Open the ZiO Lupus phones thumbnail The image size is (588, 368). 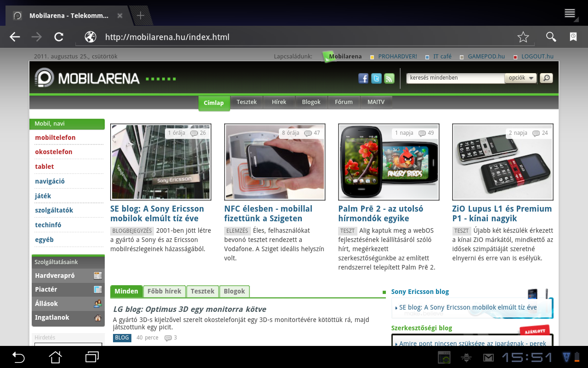[x=503, y=162]
